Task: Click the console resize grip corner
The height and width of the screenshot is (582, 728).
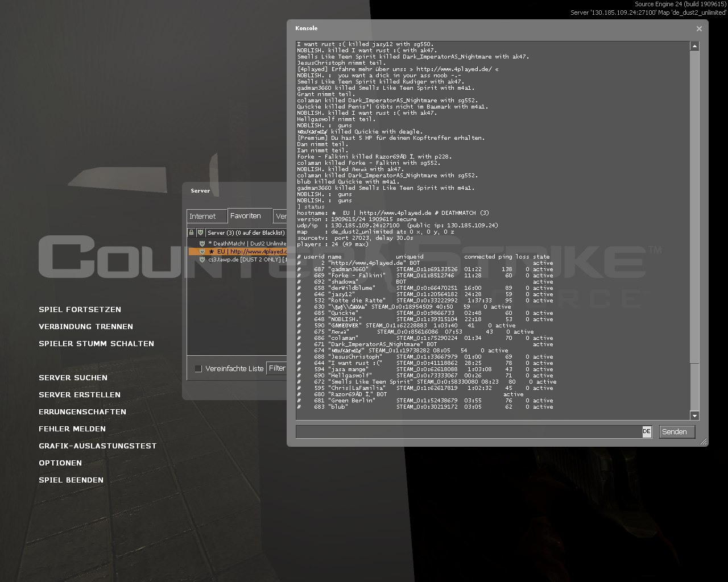Action: pos(704,442)
